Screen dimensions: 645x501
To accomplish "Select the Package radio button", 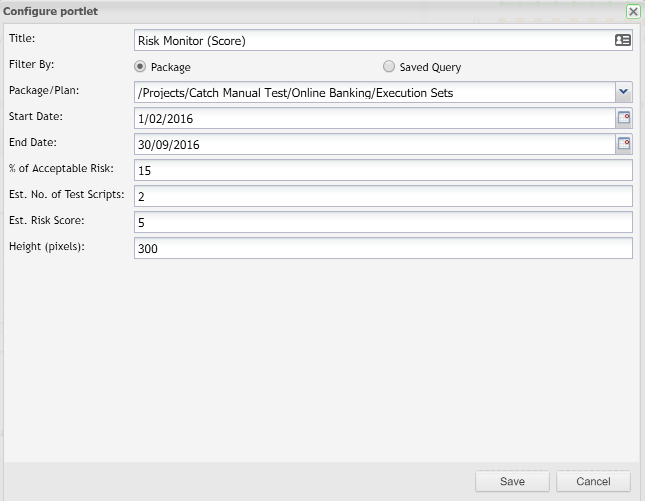I will click(141, 67).
